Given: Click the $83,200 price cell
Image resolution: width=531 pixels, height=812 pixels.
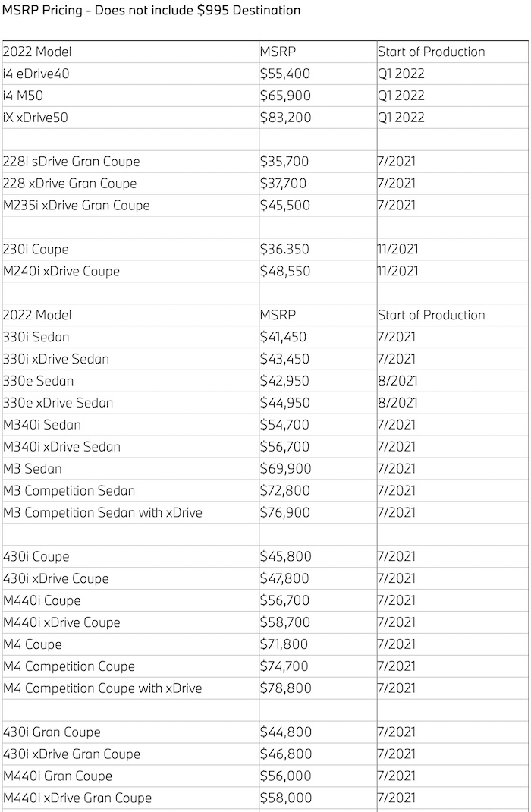Looking at the screenshot, I should click(x=285, y=118).
